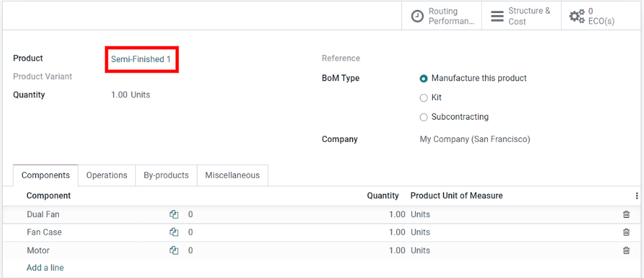The height and width of the screenshot is (278, 644).
Task: Choose Kit as BoM type
Action: coord(424,97)
